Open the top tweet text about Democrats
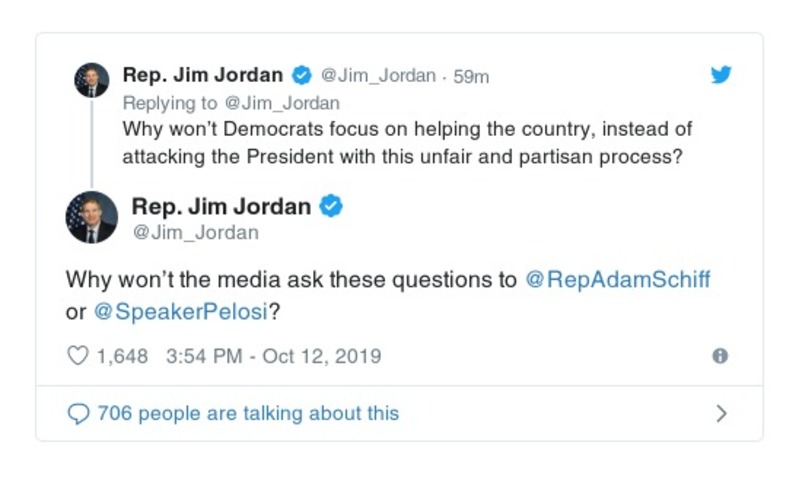This screenshot has height=490, width=799. [x=407, y=143]
